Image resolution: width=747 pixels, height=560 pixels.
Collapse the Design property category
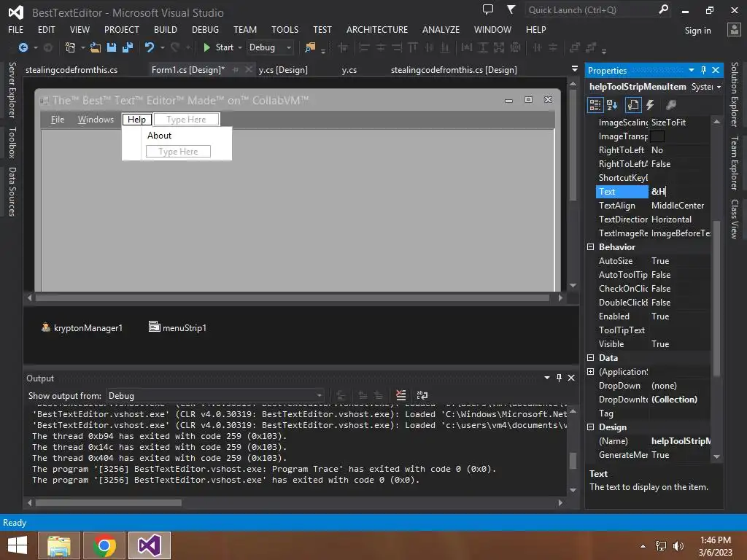591,427
